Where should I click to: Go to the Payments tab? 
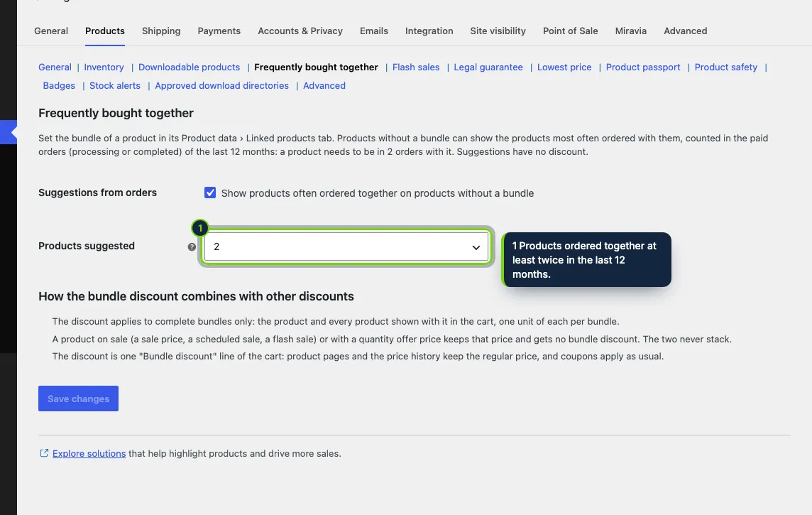pyautogui.click(x=219, y=31)
